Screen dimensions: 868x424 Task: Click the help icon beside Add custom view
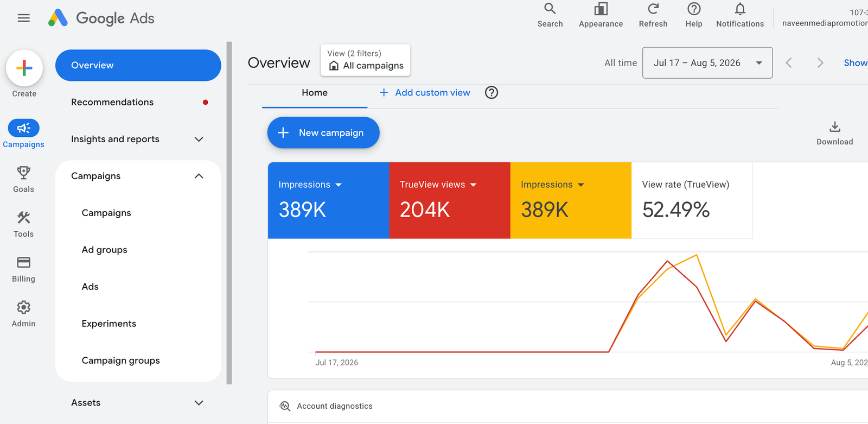(x=492, y=92)
